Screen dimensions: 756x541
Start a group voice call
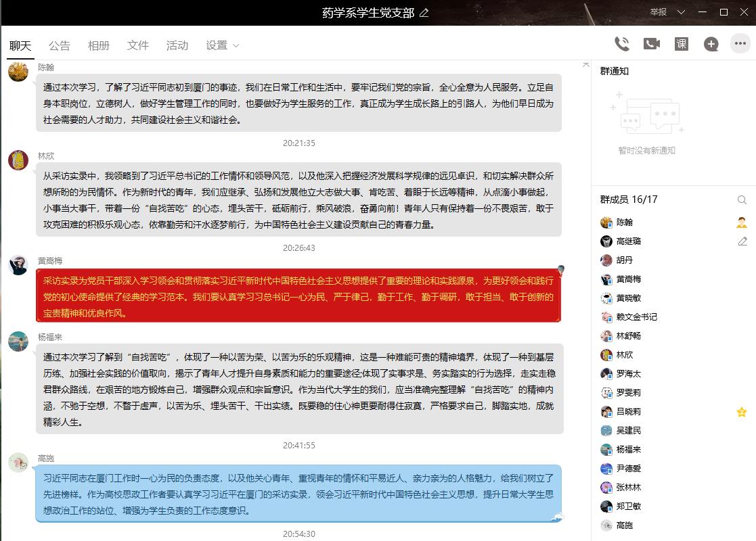pos(621,44)
